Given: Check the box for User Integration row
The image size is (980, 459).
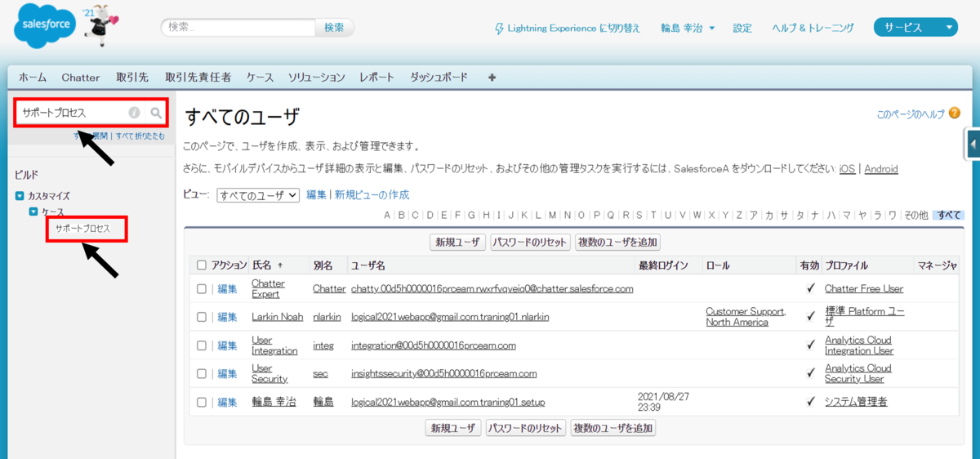Looking at the screenshot, I should (202, 345).
